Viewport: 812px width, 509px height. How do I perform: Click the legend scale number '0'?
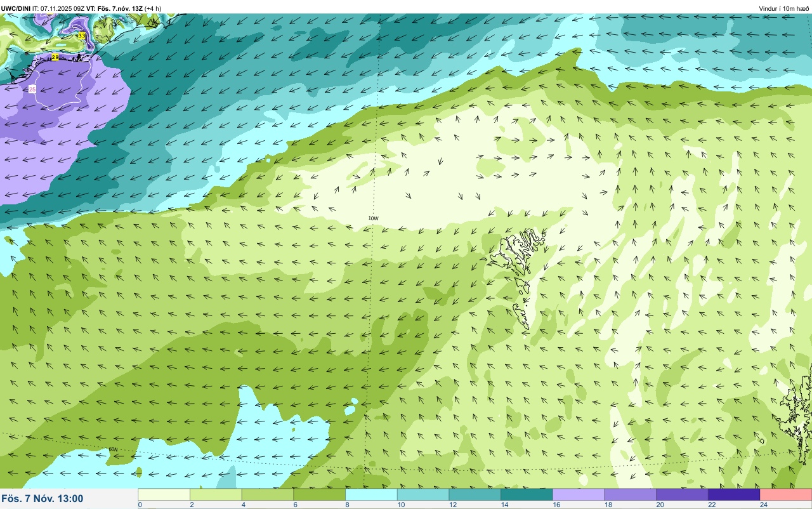tap(140, 505)
